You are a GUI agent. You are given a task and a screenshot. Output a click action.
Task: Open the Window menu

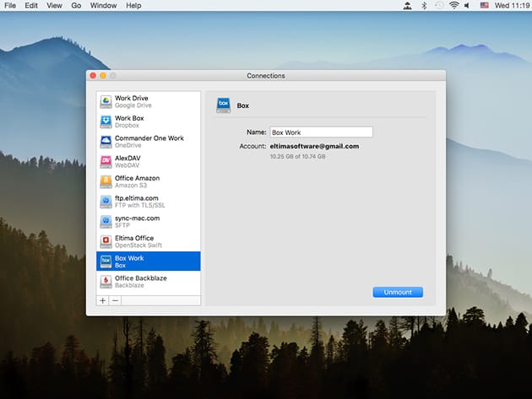click(103, 6)
